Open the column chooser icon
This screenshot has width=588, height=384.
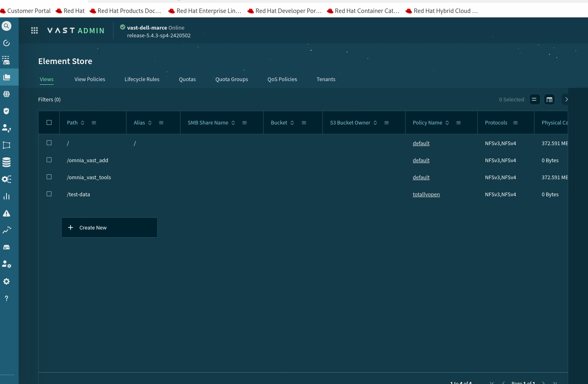[x=549, y=99]
